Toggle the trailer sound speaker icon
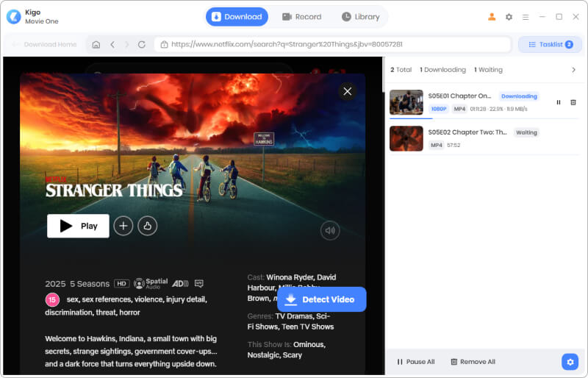The height and width of the screenshot is (378, 588). click(x=330, y=230)
